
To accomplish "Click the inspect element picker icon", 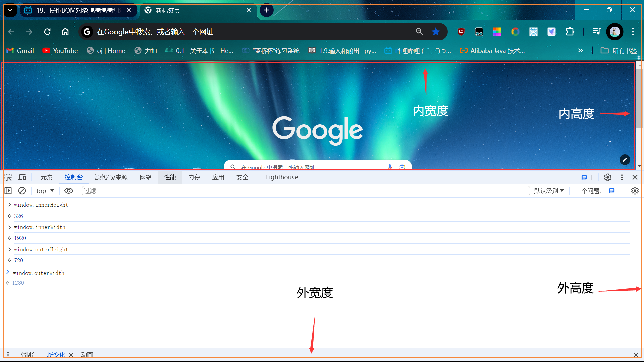I will click(x=8, y=177).
